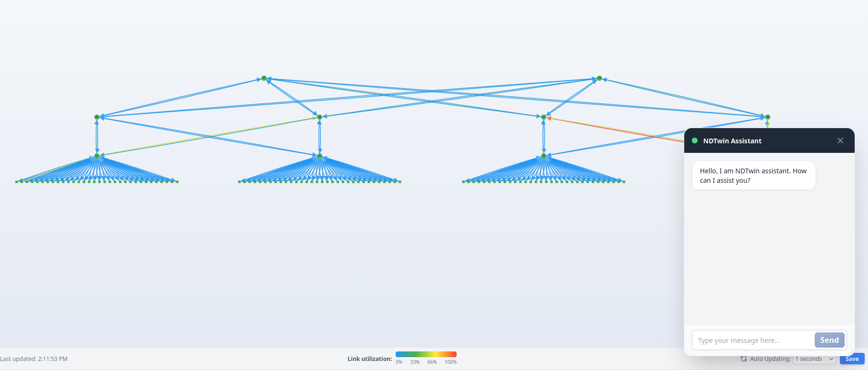
Task: Click switch node s6
Action: pos(319,117)
